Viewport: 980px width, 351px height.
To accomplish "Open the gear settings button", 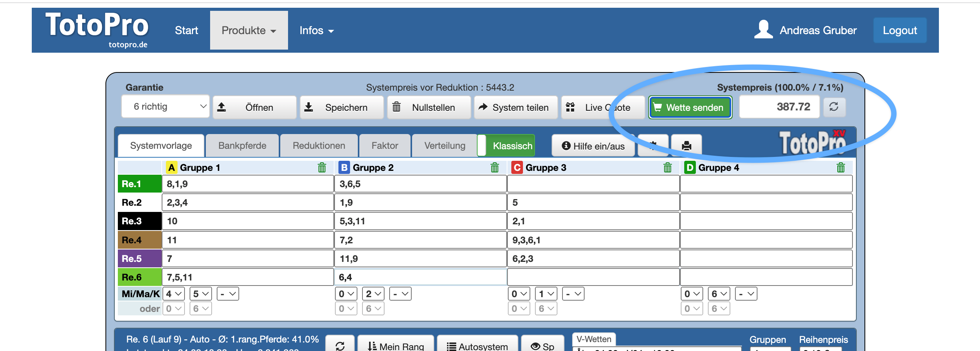I will (653, 146).
